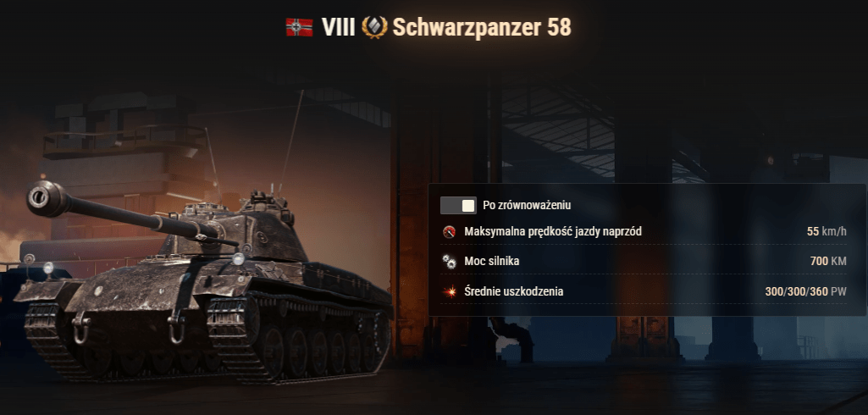Screen dimensions: 868x415
Task: Select the Średnie uszkodzenia row label
Action: pyautogui.click(x=514, y=291)
